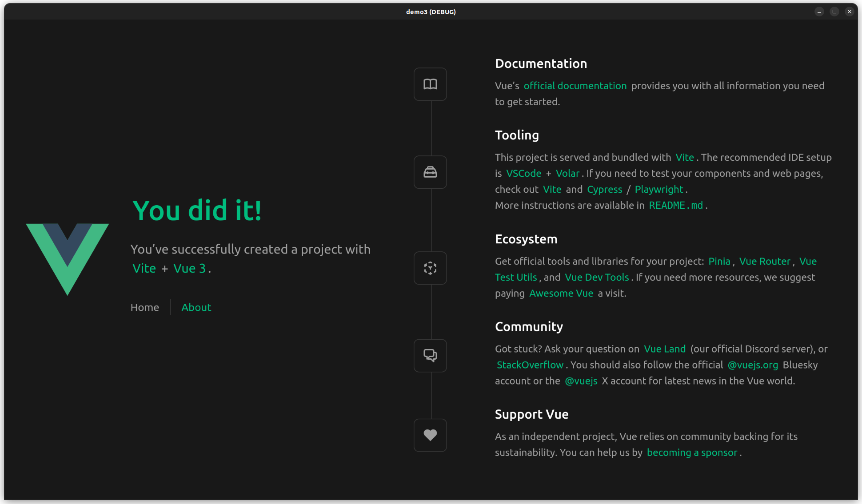Open the Vue Land Discord link
This screenshot has width=862, height=504.
[665, 349]
